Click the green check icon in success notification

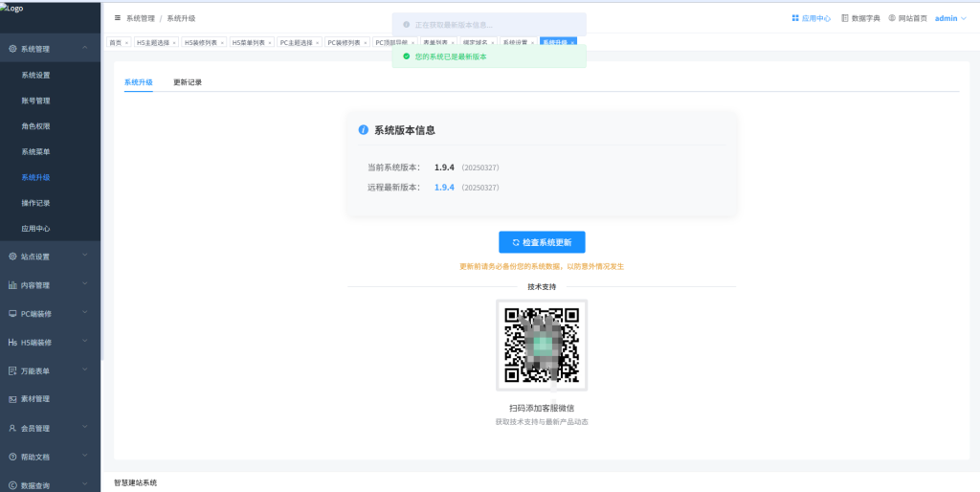pyautogui.click(x=406, y=56)
